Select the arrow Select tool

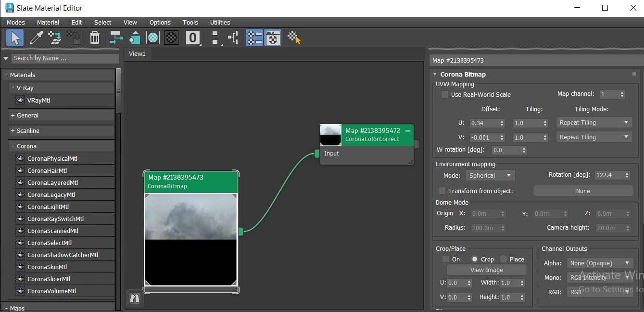point(15,38)
